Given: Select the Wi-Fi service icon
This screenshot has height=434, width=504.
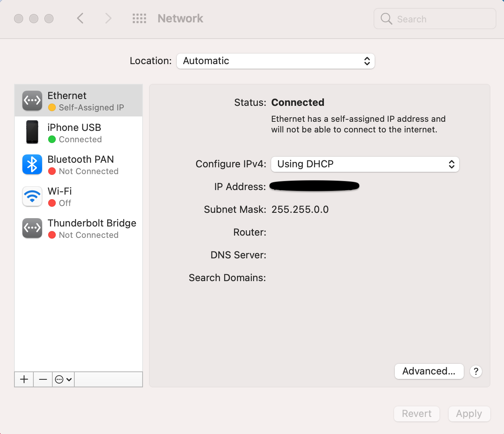Looking at the screenshot, I should (32, 196).
